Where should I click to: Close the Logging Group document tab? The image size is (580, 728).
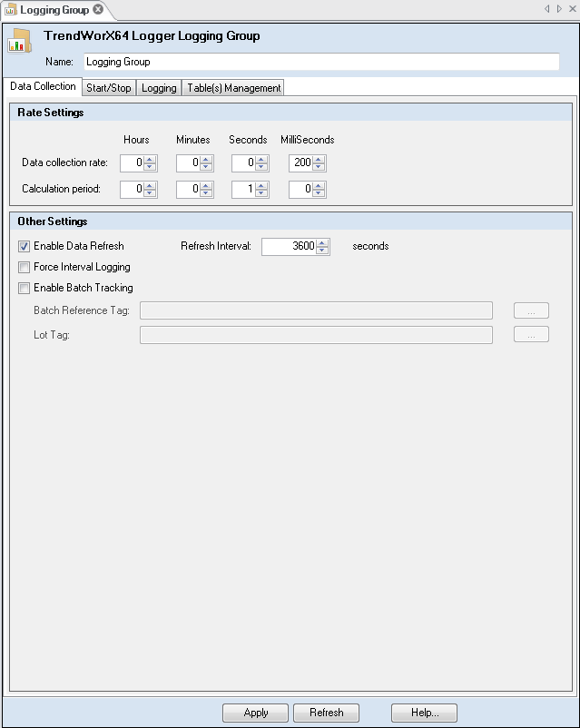98,10
